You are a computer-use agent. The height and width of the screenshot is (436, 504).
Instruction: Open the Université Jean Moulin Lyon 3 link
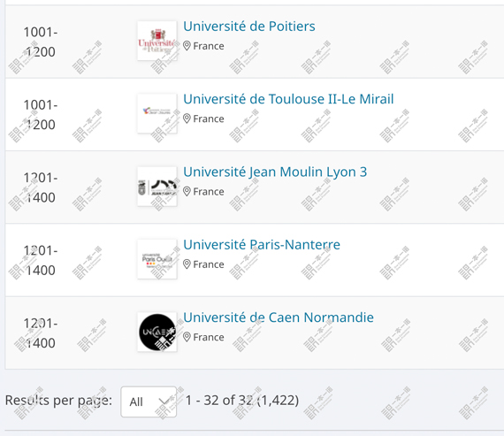275,172
